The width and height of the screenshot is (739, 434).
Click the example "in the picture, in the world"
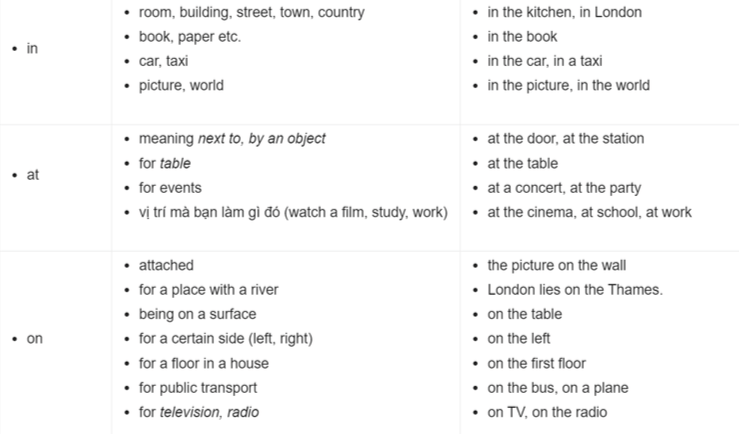click(x=568, y=85)
